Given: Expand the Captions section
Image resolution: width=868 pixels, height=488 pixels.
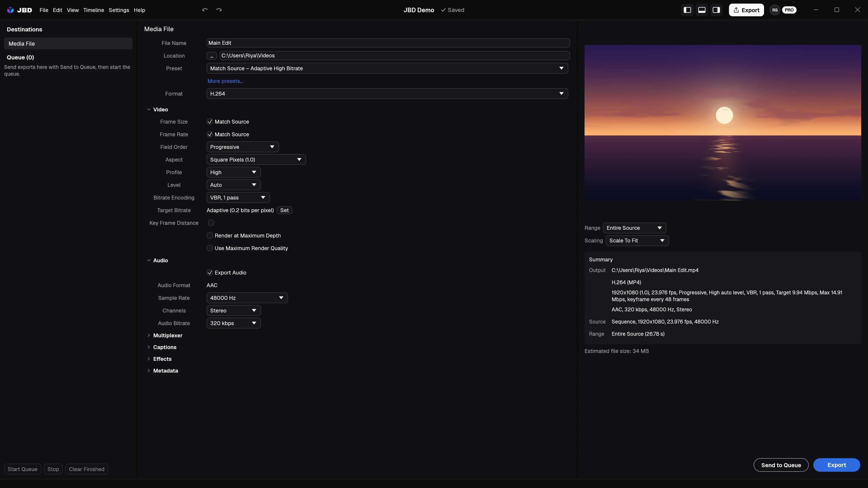Looking at the screenshot, I should [x=149, y=347].
